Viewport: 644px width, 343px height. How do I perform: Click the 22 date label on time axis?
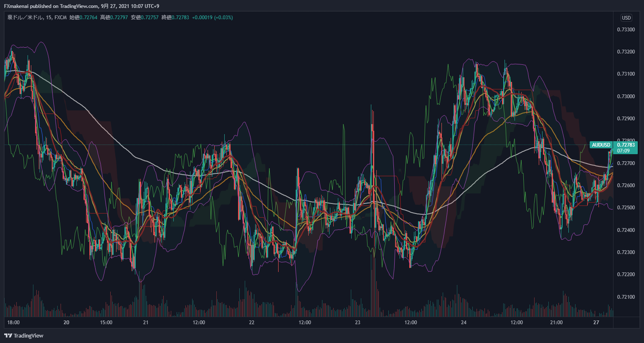pyautogui.click(x=251, y=323)
